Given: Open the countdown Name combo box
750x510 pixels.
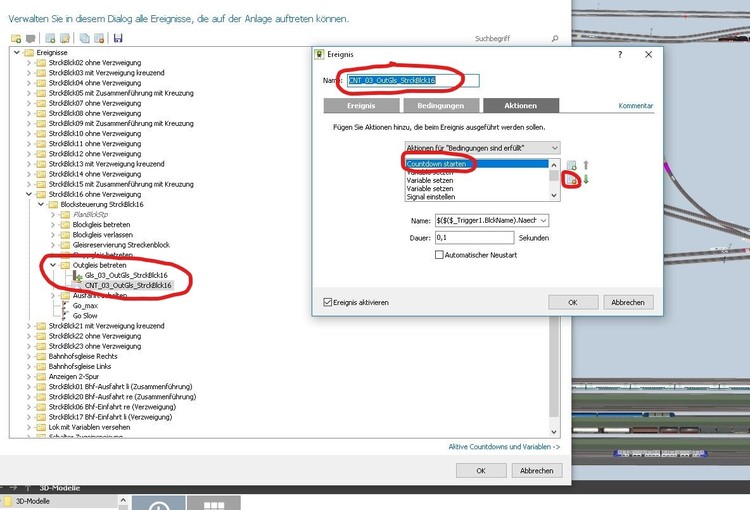Looking at the screenshot, I should [x=491, y=221].
